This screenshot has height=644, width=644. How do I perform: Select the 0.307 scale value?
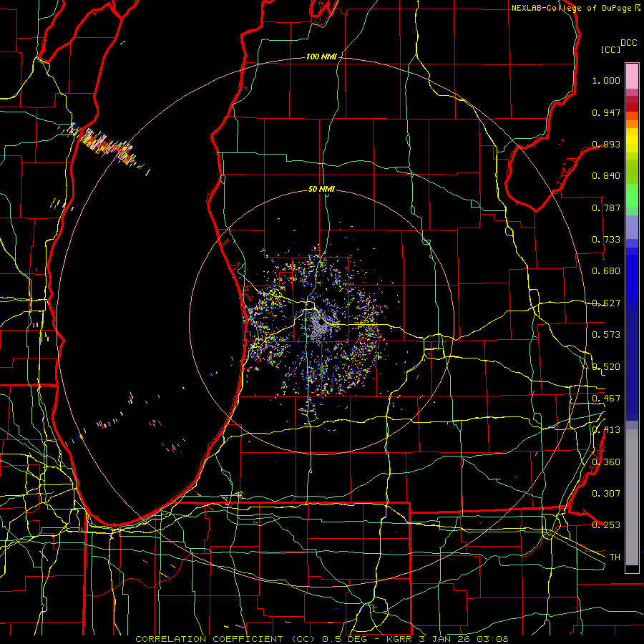tap(606, 493)
